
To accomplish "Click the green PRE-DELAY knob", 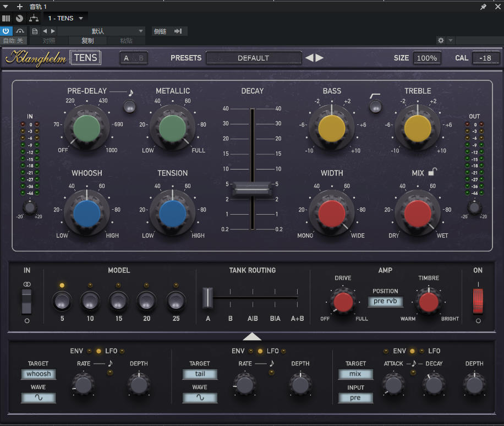I will 86,128.
